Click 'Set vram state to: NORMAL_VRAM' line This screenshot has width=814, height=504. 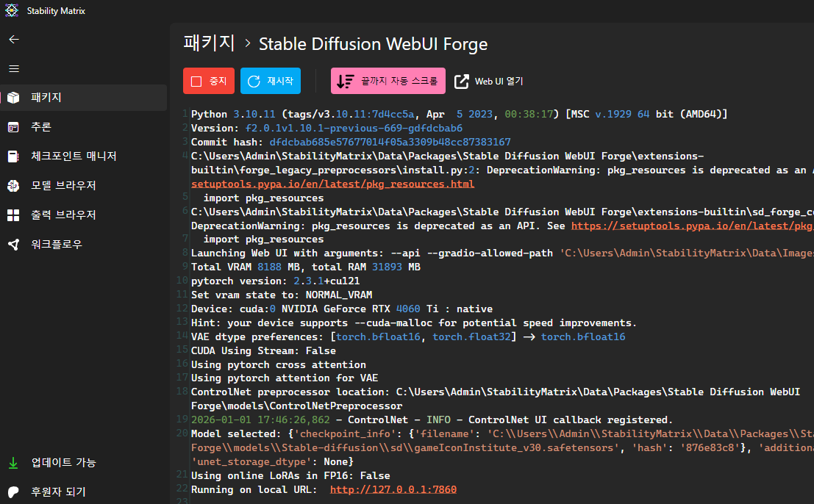coord(282,295)
